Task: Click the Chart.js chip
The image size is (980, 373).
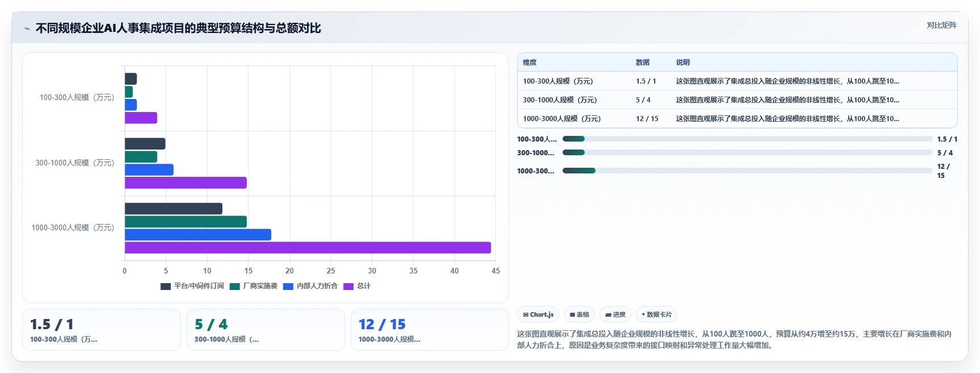Action: 538,314
